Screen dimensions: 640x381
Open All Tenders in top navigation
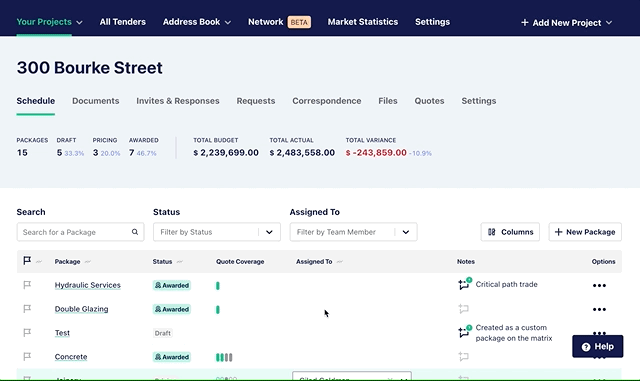pyautogui.click(x=122, y=22)
